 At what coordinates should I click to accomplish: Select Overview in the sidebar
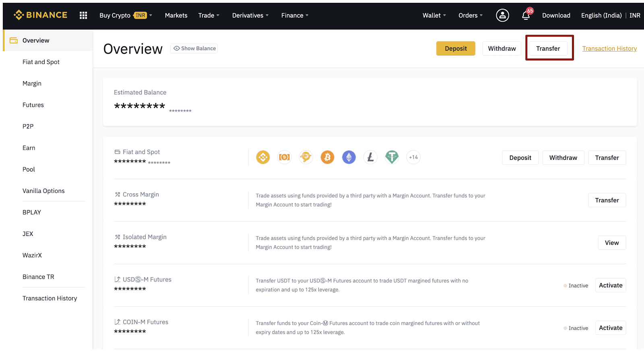coord(48,40)
